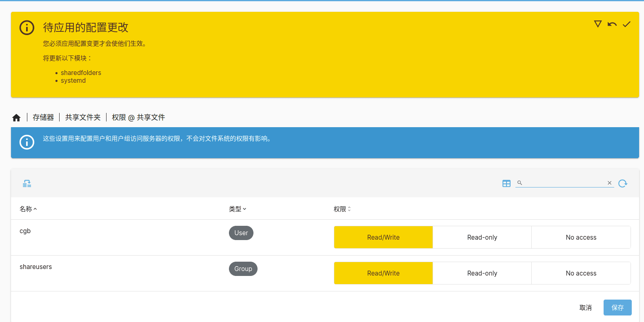
Task: Set shareusers permission to Read-only
Action: 482,273
